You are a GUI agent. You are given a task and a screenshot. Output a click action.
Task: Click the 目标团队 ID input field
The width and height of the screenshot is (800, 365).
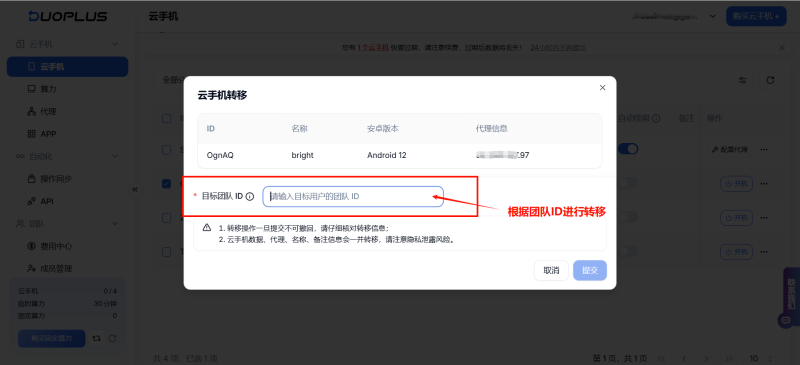(353, 197)
